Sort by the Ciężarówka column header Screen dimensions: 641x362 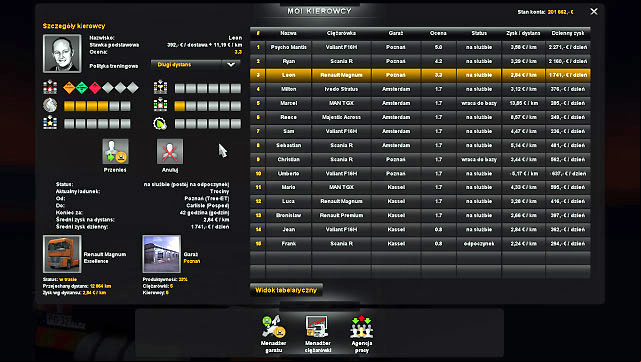(341, 33)
